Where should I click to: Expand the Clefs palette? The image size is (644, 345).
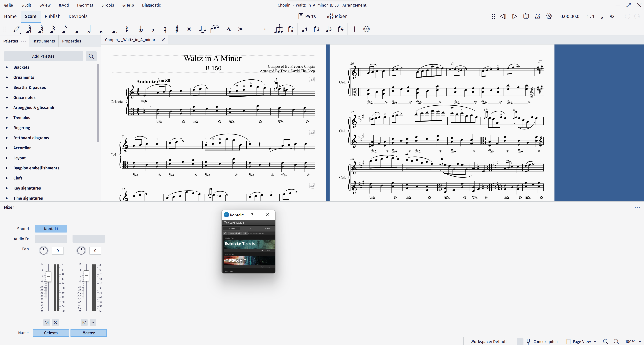click(18, 178)
